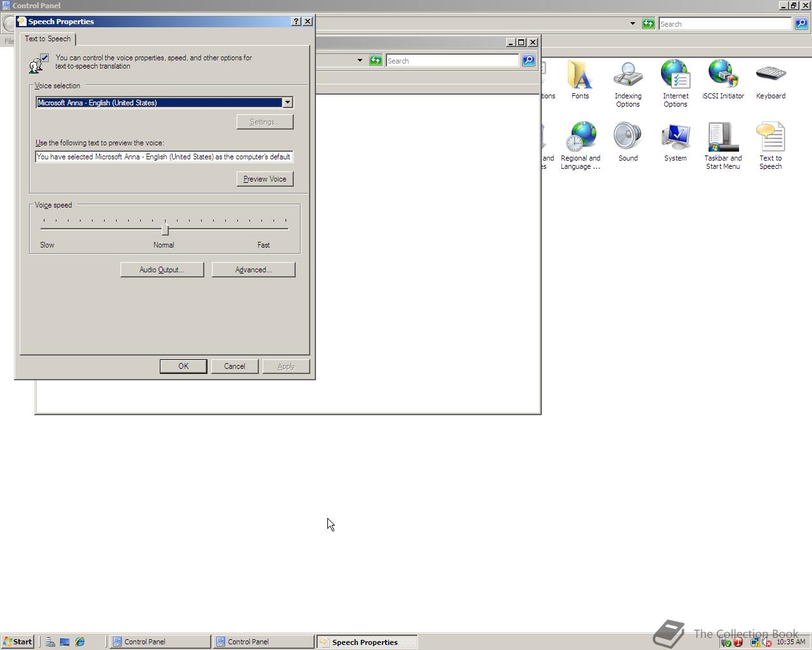Screen dimensions: 812x650
Task: Open Regional and Language Options
Action: coord(580,146)
